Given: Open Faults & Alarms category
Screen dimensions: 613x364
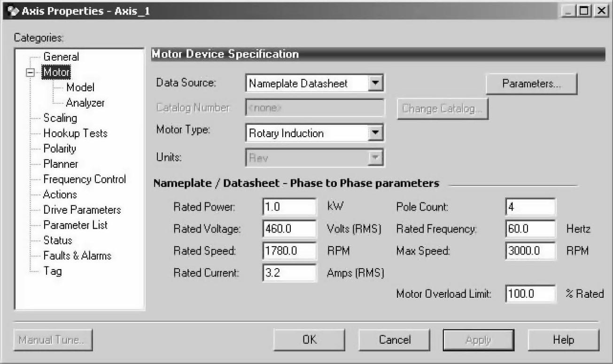Looking at the screenshot, I should (x=77, y=256).
